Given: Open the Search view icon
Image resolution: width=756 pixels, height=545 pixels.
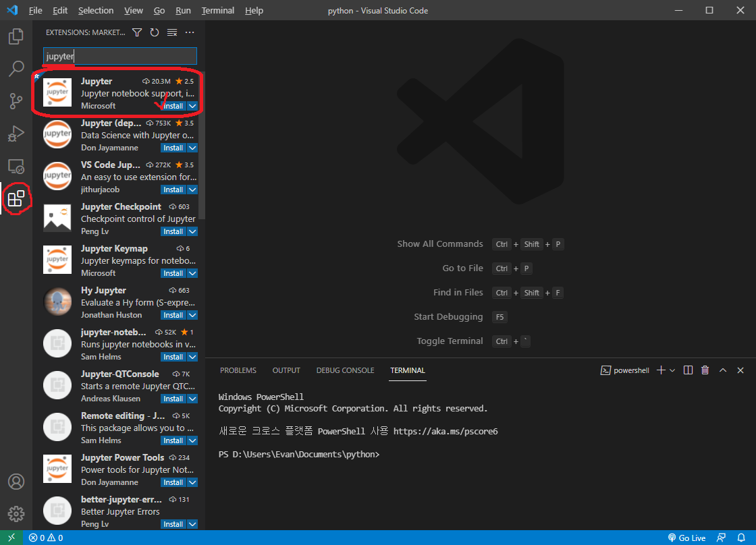Looking at the screenshot, I should pyautogui.click(x=16, y=69).
